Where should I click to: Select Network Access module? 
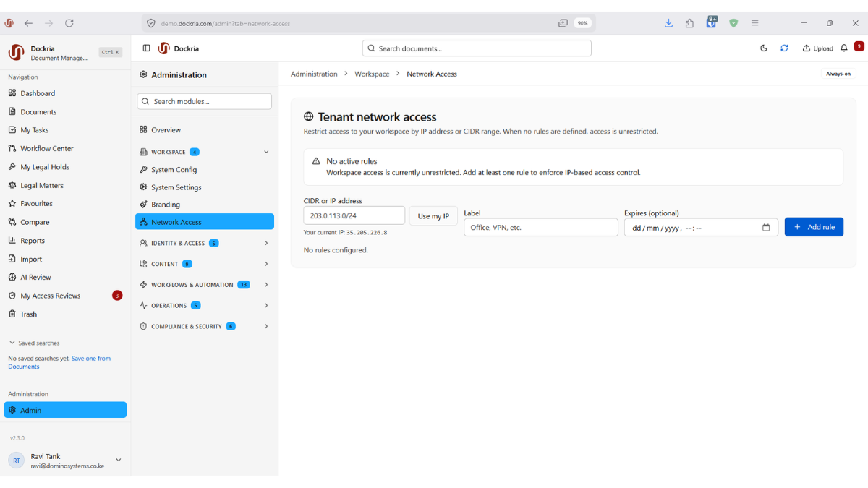tap(205, 222)
